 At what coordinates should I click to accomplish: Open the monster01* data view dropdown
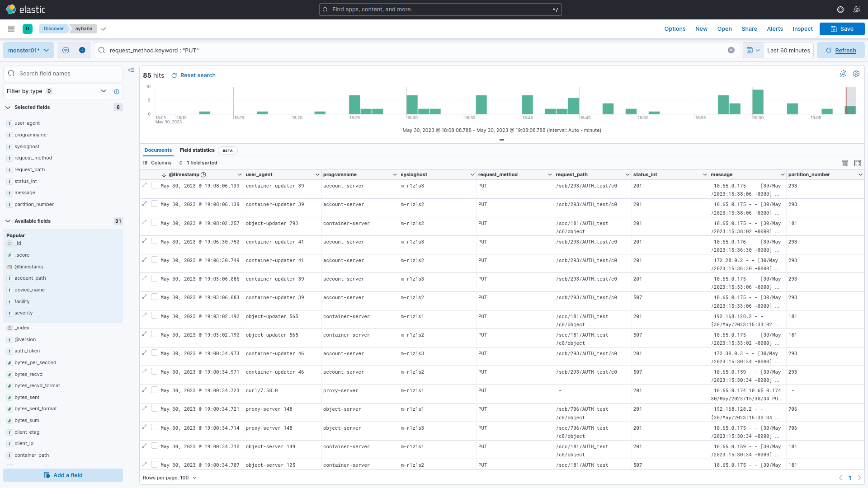click(x=28, y=50)
